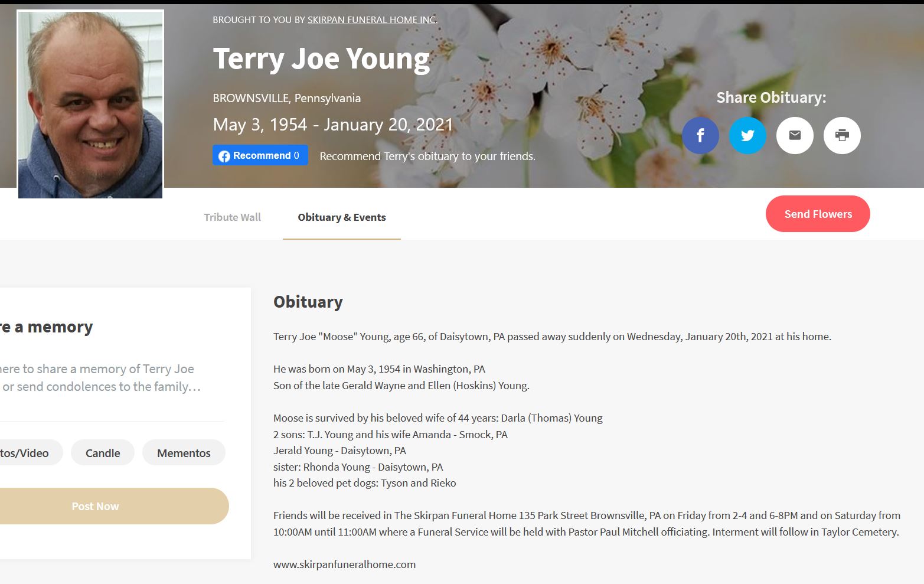Open Skirpan Funeral Home Inc. link
This screenshot has height=584, width=924.
373,19
